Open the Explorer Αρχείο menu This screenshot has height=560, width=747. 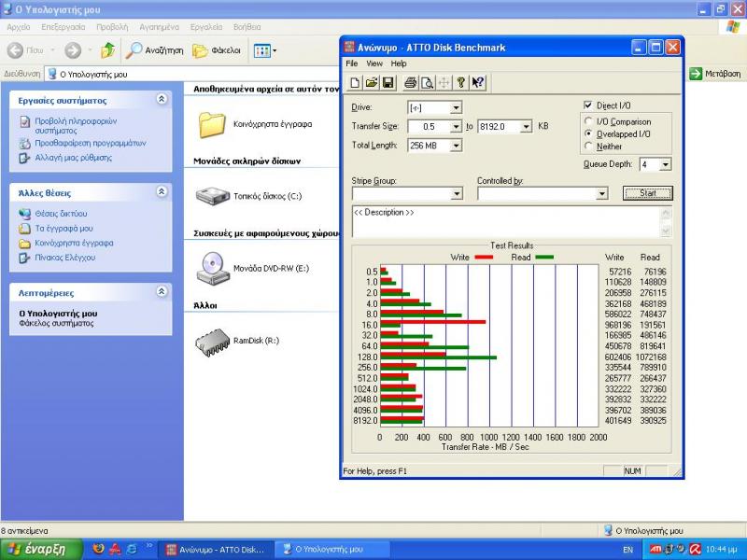(x=18, y=27)
